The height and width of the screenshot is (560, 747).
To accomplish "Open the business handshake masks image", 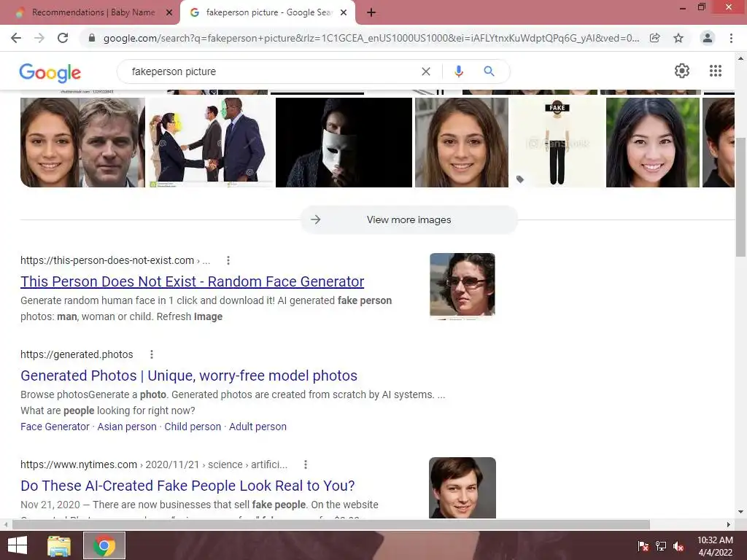I will point(210,142).
